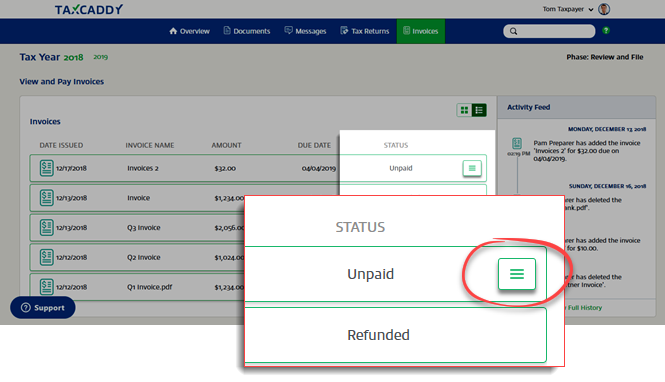
Task: Open Full History link in Activity Feed
Action: point(584,308)
